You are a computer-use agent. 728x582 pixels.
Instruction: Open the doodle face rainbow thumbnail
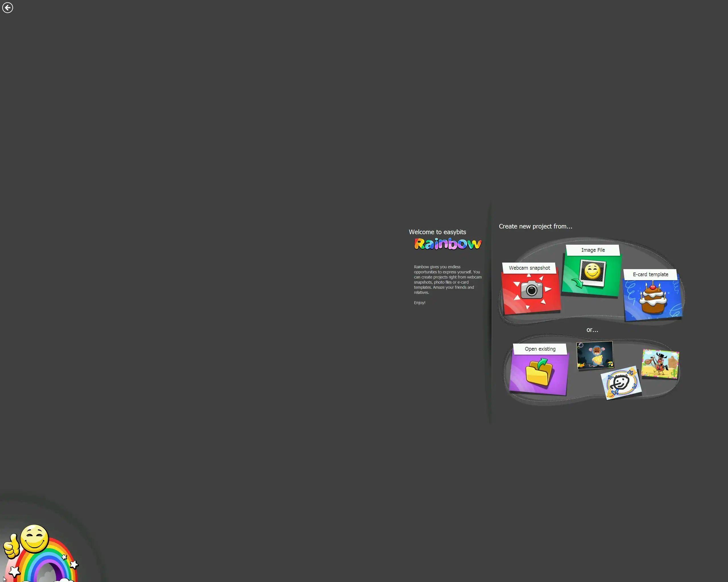(x=621, y=383)
